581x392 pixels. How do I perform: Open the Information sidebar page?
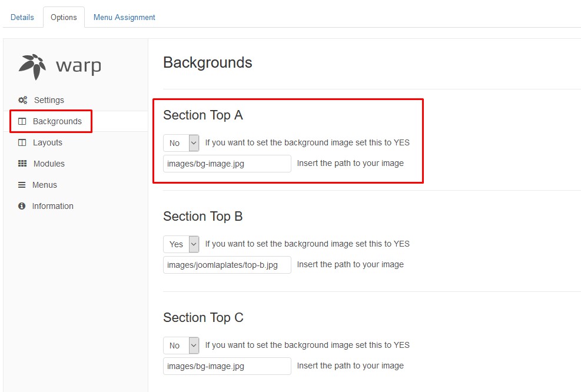pos(52,206)
